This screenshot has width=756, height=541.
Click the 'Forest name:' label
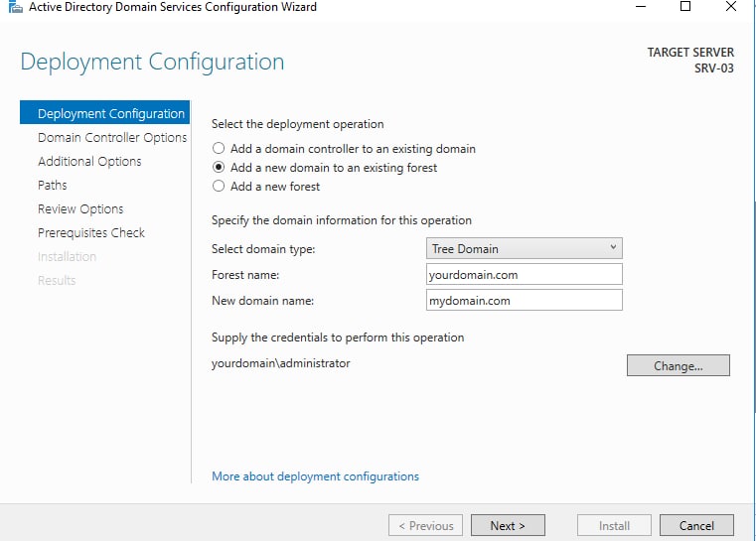[x=245, y=275]
